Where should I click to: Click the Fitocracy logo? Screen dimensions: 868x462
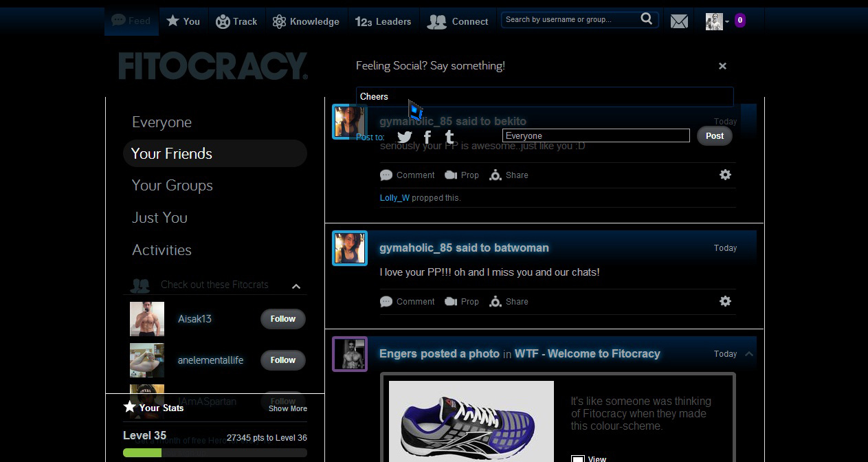point(213,67)
